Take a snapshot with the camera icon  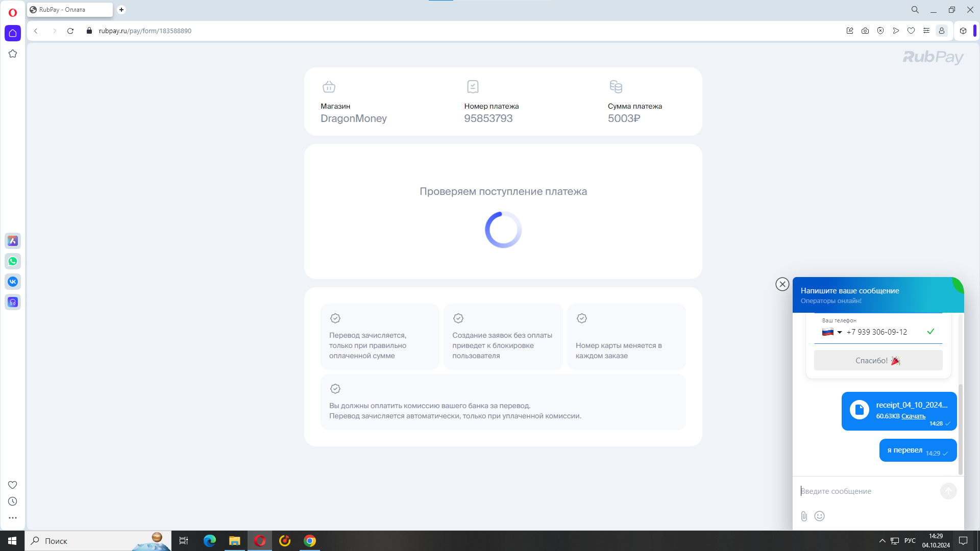click(865, 31)
